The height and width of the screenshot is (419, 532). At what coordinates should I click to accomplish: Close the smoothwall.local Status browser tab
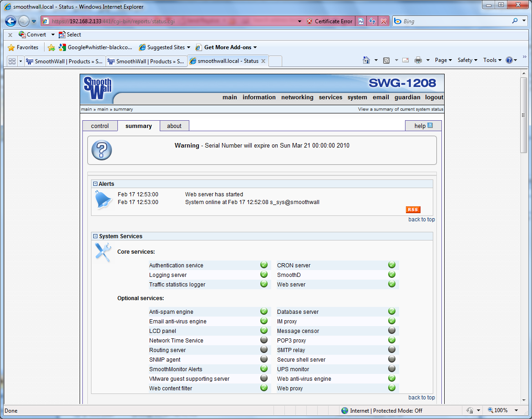pyautogui.click(x=263, y=61)
